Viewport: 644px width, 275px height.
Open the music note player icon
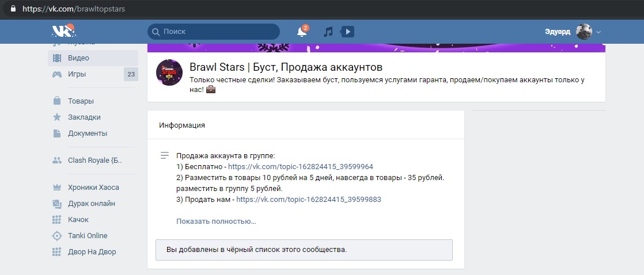[328, 32]
